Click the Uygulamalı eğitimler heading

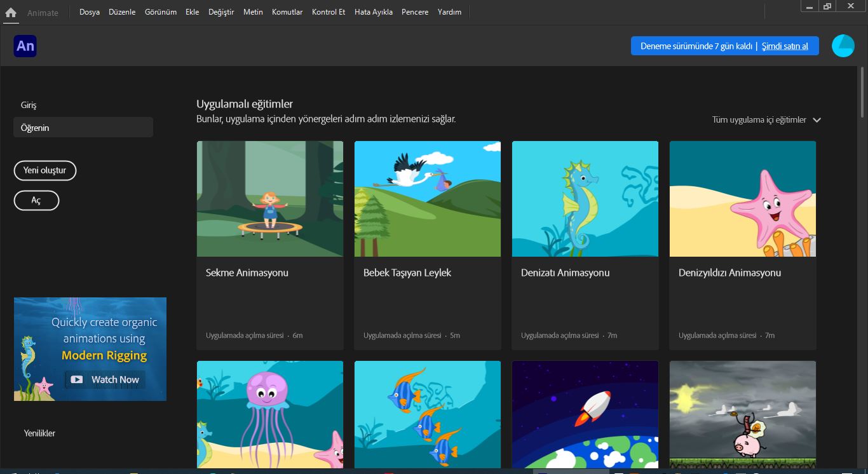245,104
